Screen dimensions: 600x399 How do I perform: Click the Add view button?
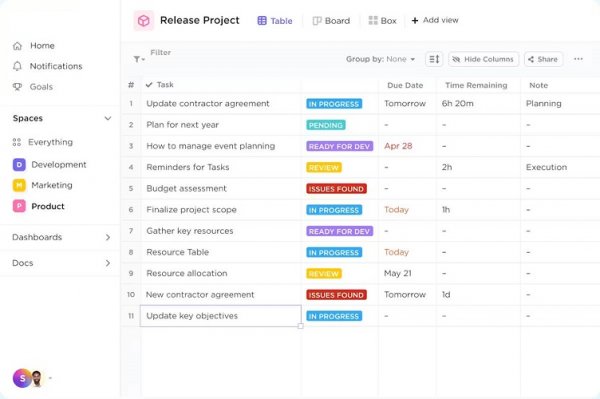[x=435, y=20]
